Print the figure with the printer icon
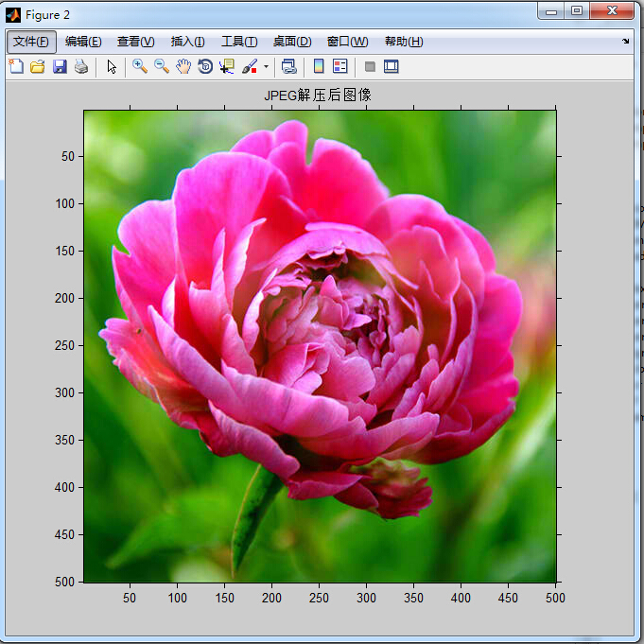644x644 pixels. pyautogui.click(x=81, y=66)
